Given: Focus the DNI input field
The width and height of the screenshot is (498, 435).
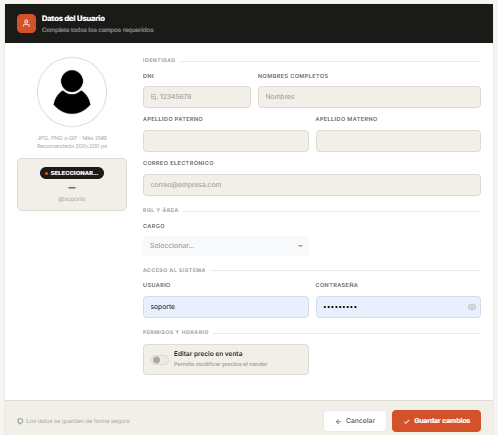Looking at the screenshot, I should [x=197, y=97].
